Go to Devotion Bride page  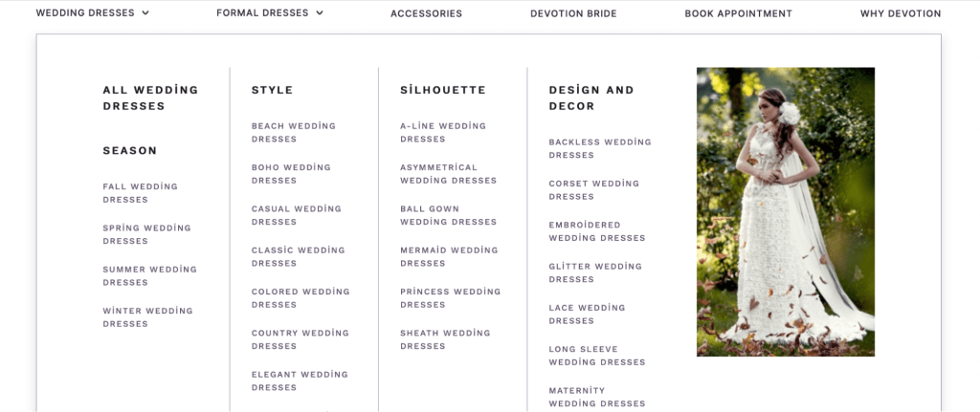[x=573, y=13]
